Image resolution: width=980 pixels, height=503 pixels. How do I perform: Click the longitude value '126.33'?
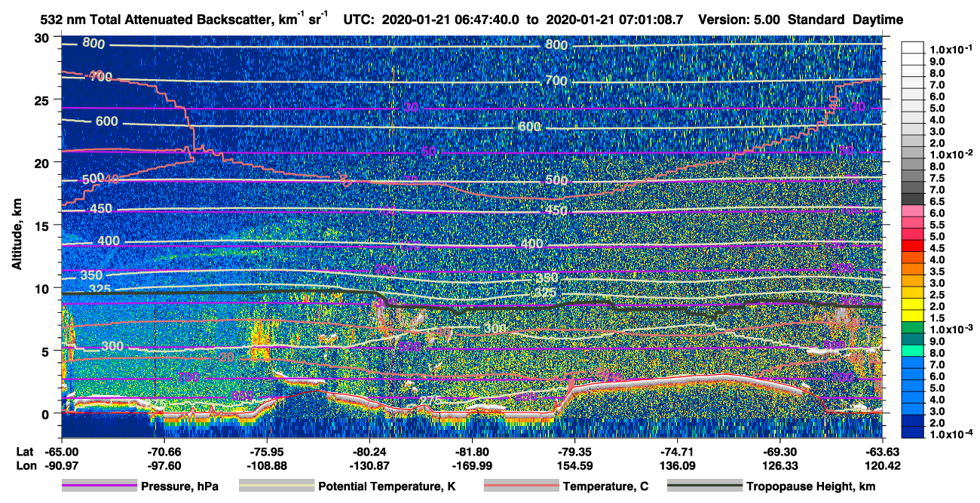(780, 465)
